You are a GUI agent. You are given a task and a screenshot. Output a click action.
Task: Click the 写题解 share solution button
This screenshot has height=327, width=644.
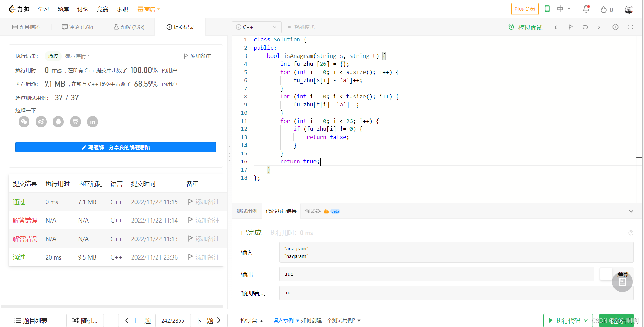pyautogui.click(x=116, y=147)
